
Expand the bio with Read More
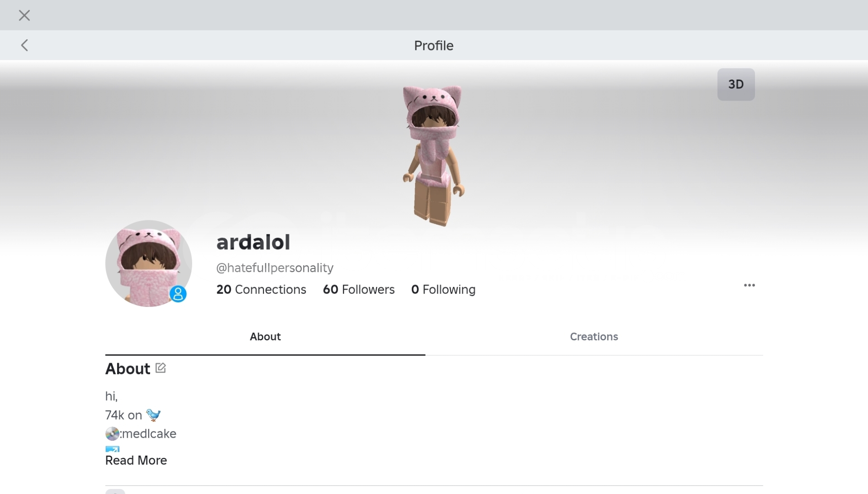tap(136, 460)
